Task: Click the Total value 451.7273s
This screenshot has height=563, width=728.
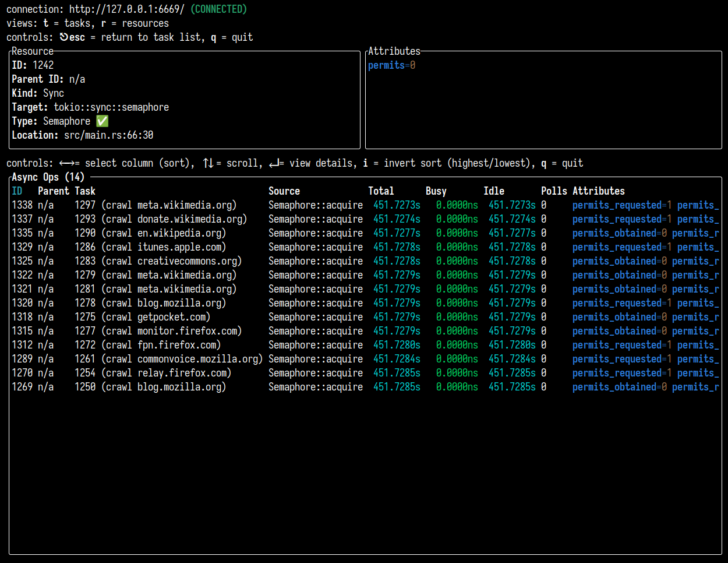Action: (397, 205)
